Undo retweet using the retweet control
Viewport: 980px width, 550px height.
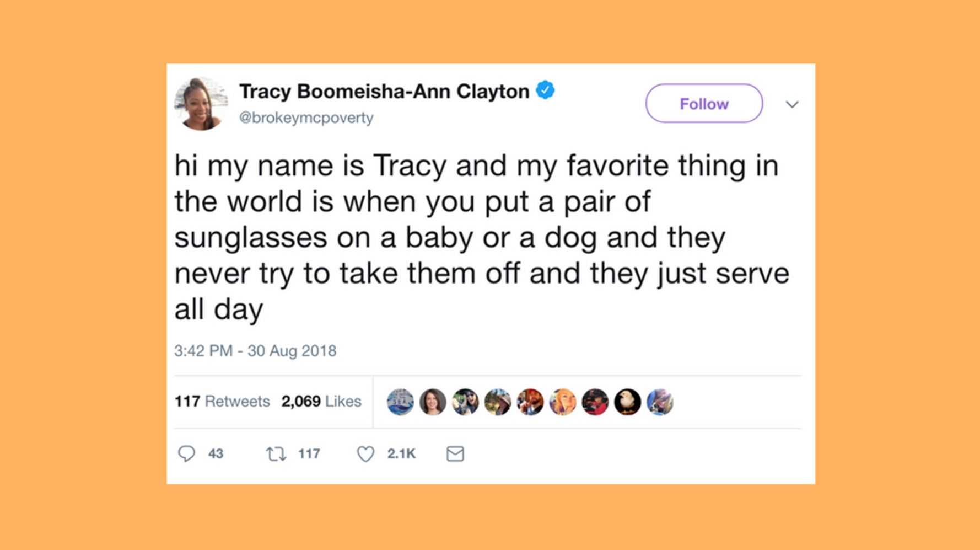pos(276,453)
